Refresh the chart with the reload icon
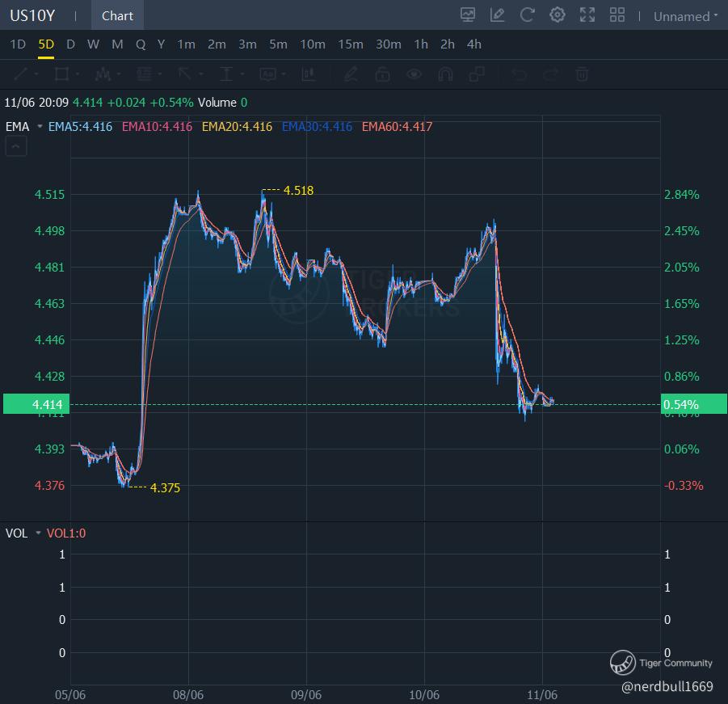The width and height of the screenshot is (728, 704). pyautogui.click(x=527, y=15)
